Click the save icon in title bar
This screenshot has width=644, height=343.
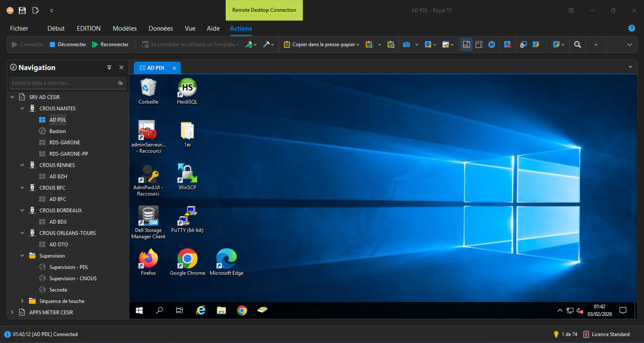(22, 10)
